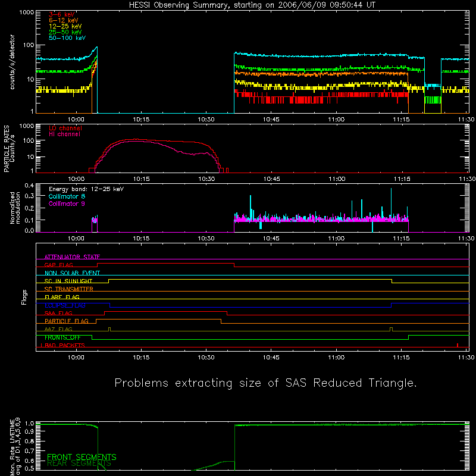This screenshot has height=476, width=476.
Task: Click the 10:45 tick label under the modulation plot
Action: pyautogui.click(x=271, y=239)
